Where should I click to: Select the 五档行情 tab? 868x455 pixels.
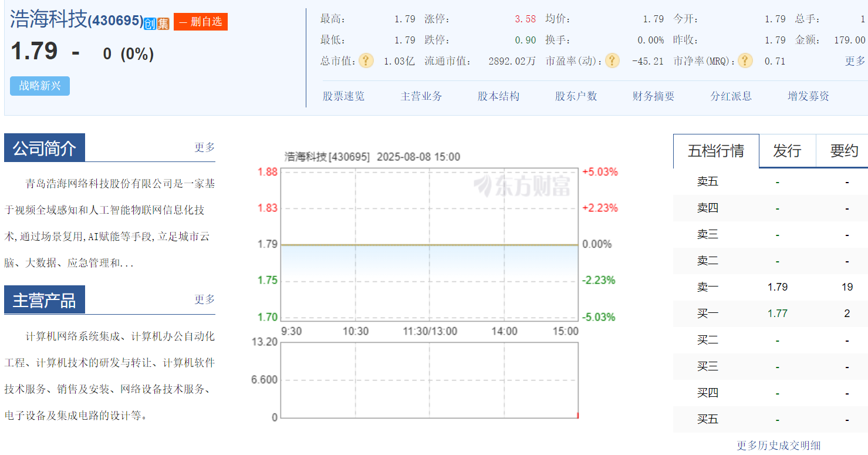point(716,151)
